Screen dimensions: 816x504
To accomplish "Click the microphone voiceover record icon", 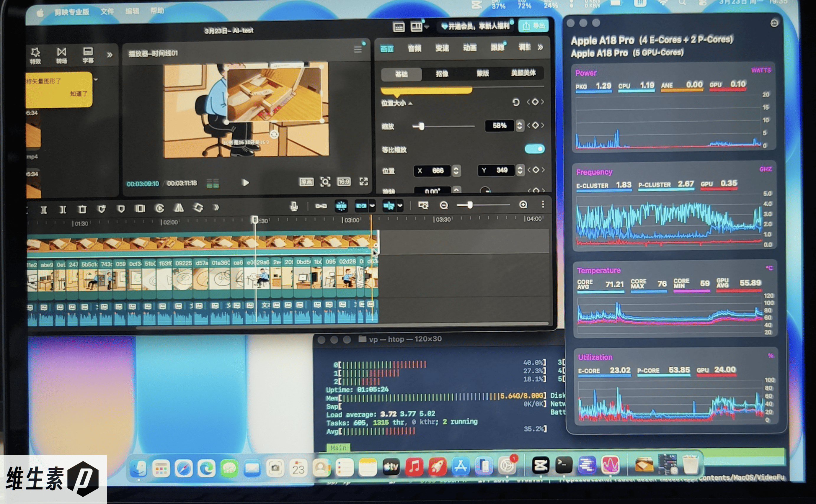I will (294, 207).
